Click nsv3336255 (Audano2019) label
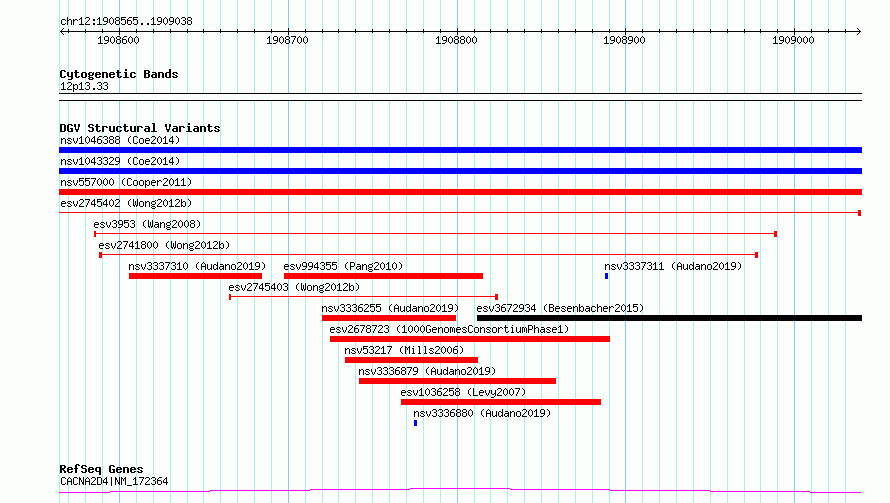The height and width of the screenshot is (503, 890). [x=390, y=308]
